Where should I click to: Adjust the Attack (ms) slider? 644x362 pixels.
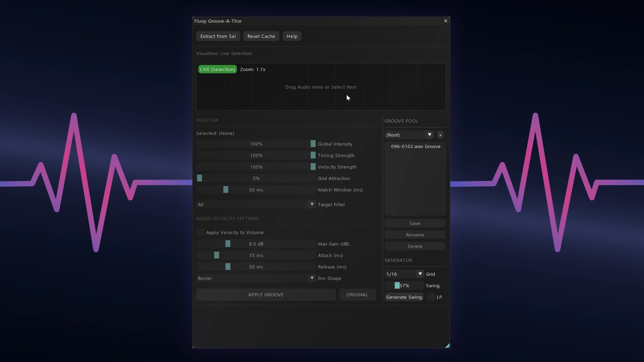click(x=256, y=255)
